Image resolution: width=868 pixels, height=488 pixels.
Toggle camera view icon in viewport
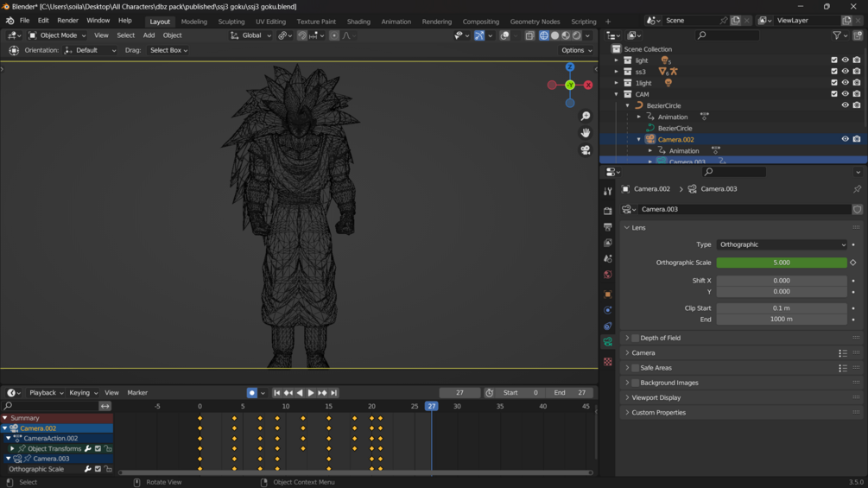[x=586, y=150]
